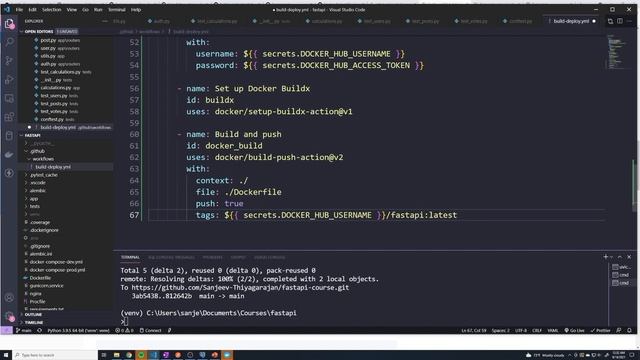Click the Prettier status bar item
Image resolution: width=640 pixels, height=360 pixels.
pyautogui.click(x=600, y=331)
